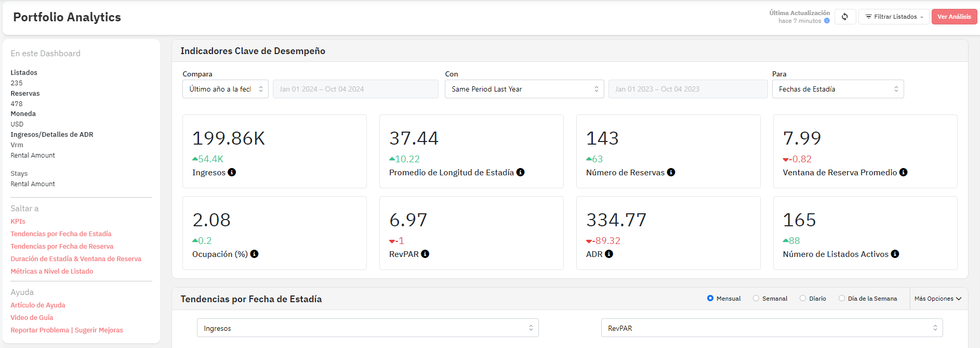Choose Día de la Semana radio option
The height and width of the screenshot is (348, 980).
pyautogui.click(x=842, y=299)
